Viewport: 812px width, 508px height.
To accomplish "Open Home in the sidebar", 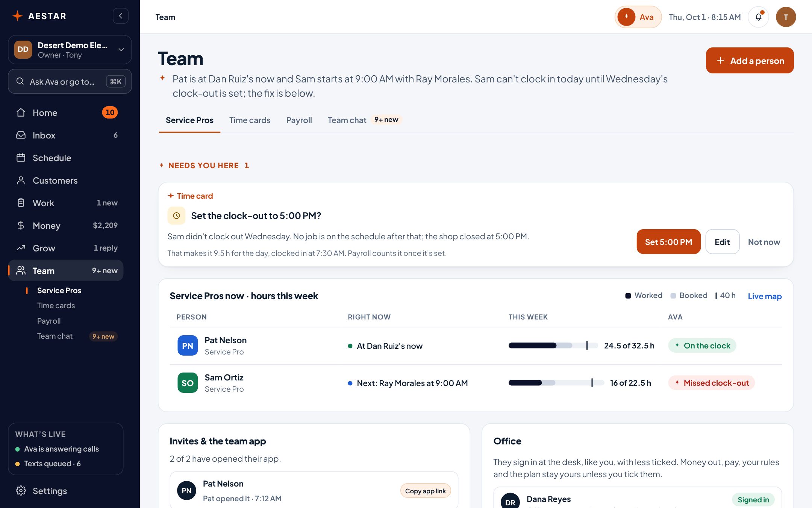I will click(66, 113).
